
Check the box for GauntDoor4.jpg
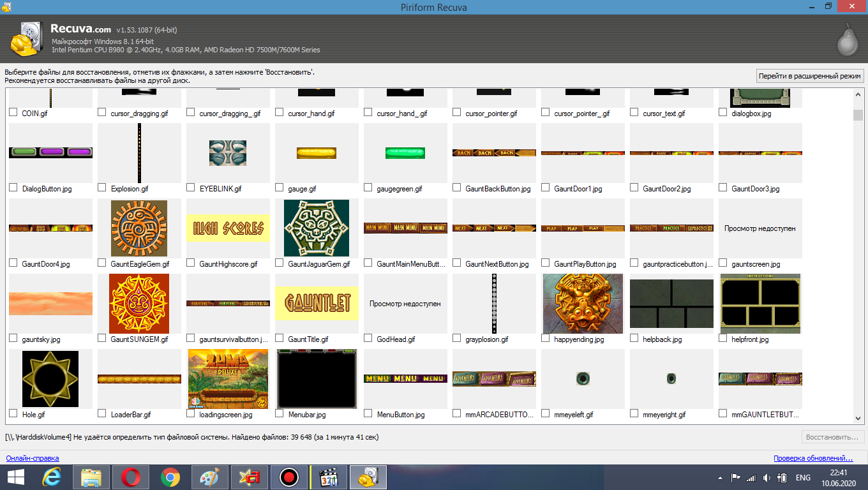[x=13, y=263]
